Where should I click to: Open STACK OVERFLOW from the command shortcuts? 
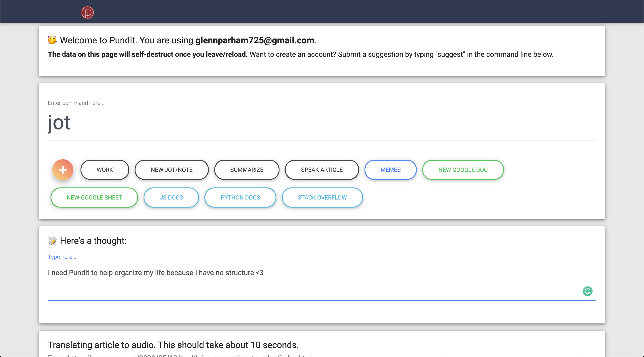click(x=322, y=198)
